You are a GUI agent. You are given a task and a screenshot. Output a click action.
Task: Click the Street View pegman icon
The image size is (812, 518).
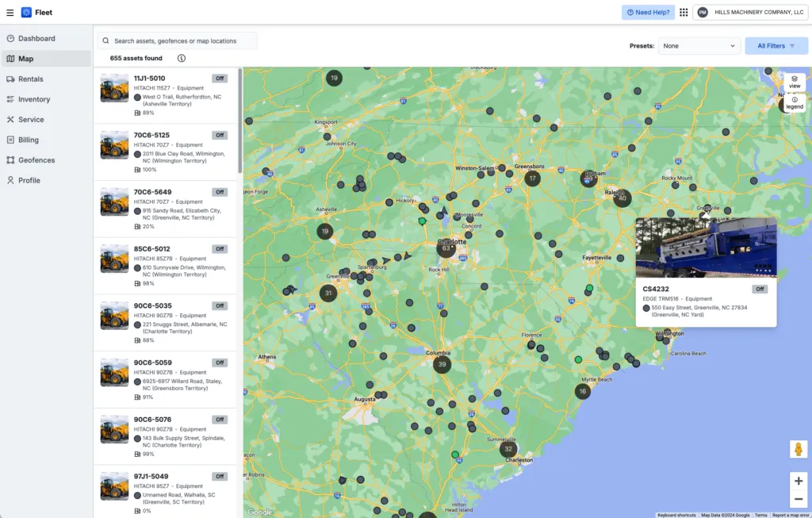tap(799, 449)
